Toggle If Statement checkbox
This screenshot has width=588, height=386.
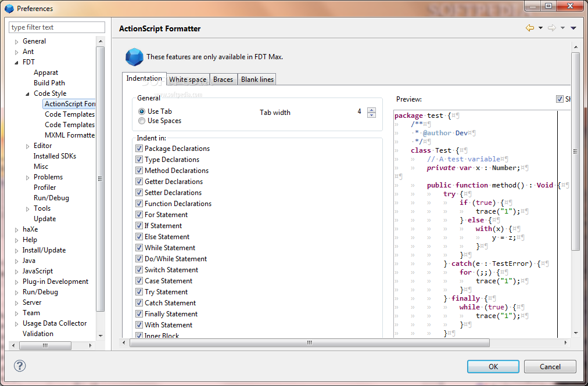pos(139,226)
